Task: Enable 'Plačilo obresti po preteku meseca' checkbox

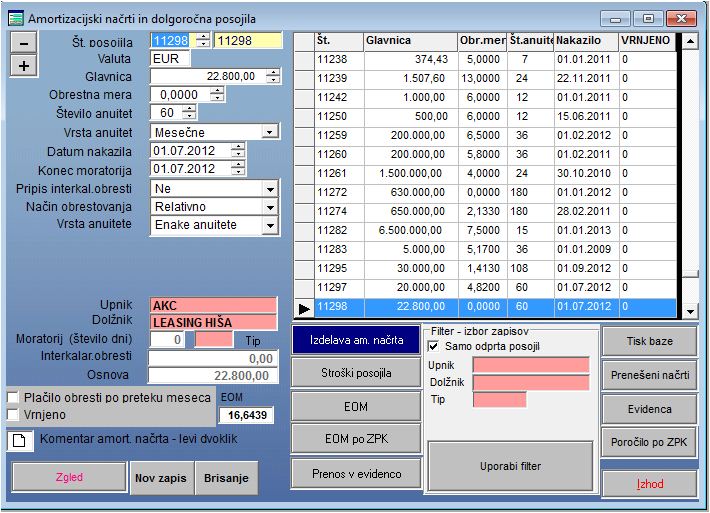Action: [x=13, y=397]
